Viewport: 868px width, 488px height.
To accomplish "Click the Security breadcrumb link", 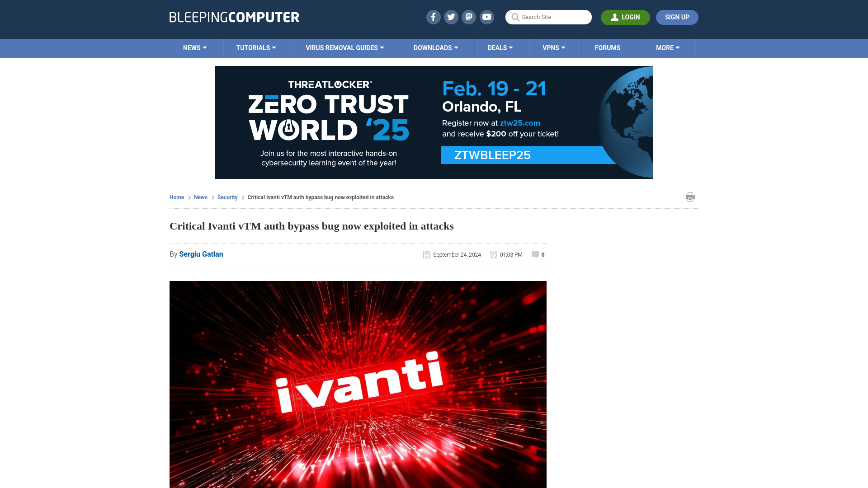I will point(227,197).
